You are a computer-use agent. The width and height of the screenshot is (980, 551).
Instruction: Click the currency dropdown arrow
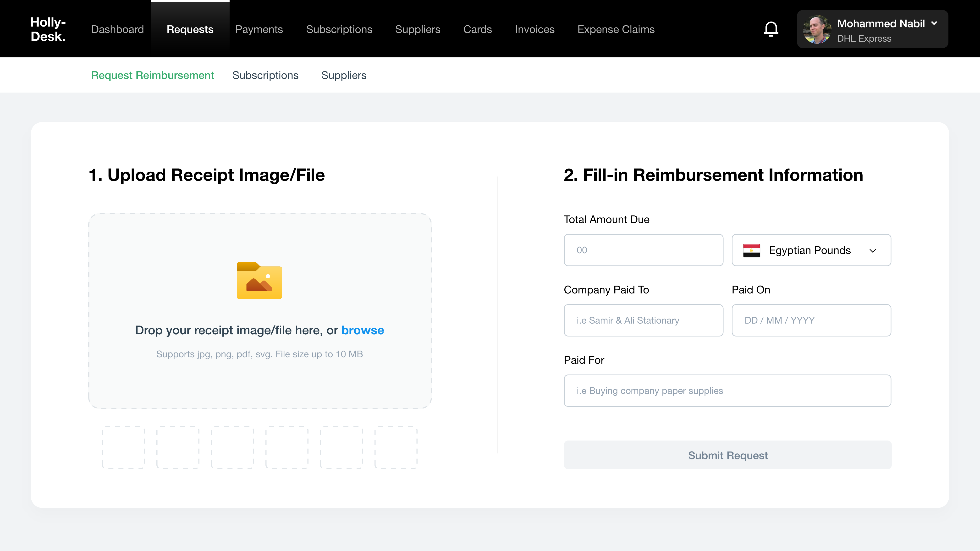(873, 251)
